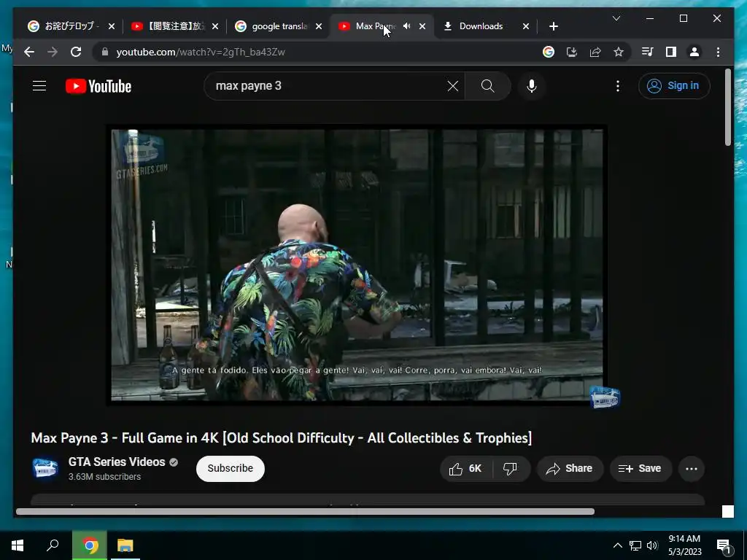Open volume control in system tray

click(652, 545)
